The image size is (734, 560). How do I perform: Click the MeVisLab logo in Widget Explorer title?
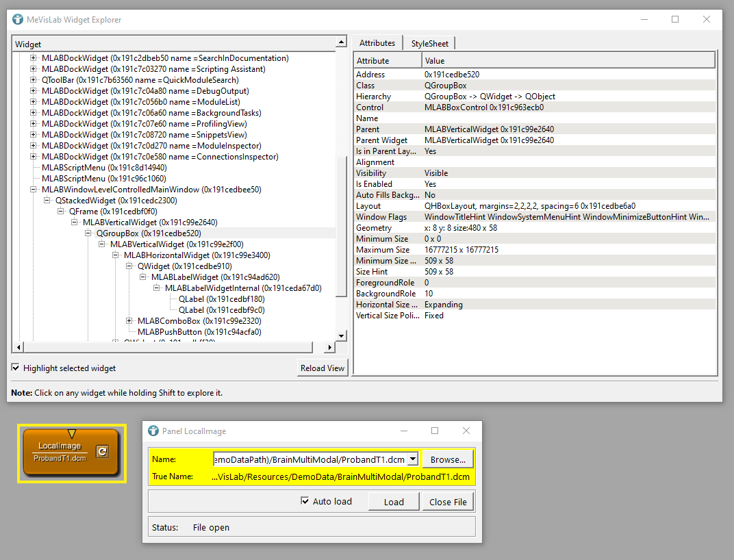(18, 20)
